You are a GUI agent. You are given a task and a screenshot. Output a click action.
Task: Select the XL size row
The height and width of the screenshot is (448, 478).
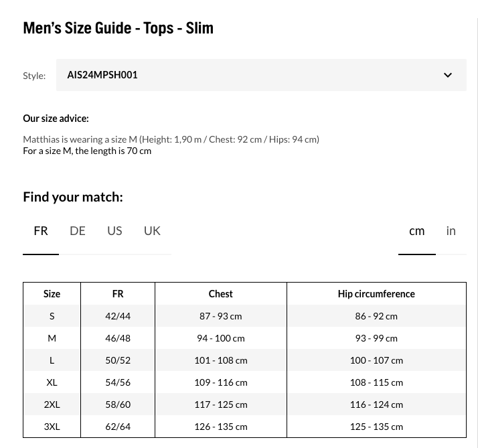[244, 382]
